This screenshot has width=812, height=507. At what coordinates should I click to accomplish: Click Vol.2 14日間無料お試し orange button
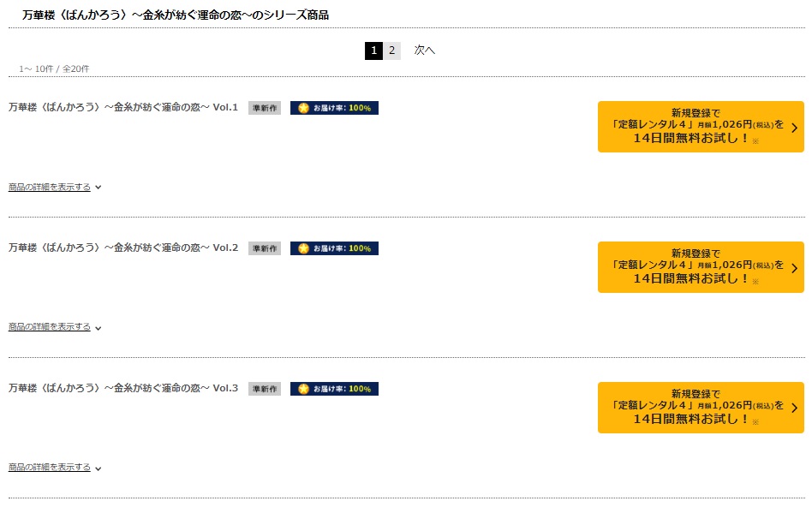tap(701, 267)
